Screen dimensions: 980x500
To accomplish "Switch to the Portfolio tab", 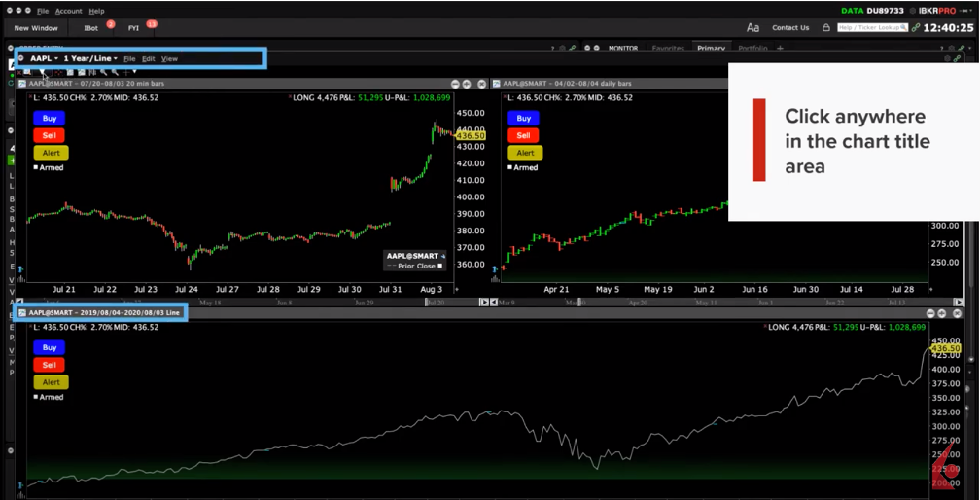I will (752, 48).
